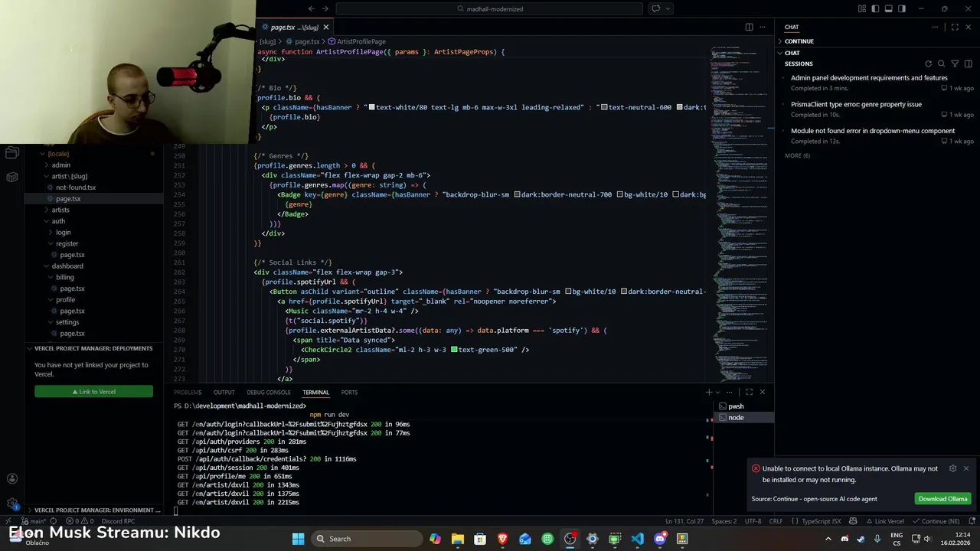980x551 pixels.
Task: Show MORE (6) chat sessions
Action: pyautogui.click(x=797, y=155)
